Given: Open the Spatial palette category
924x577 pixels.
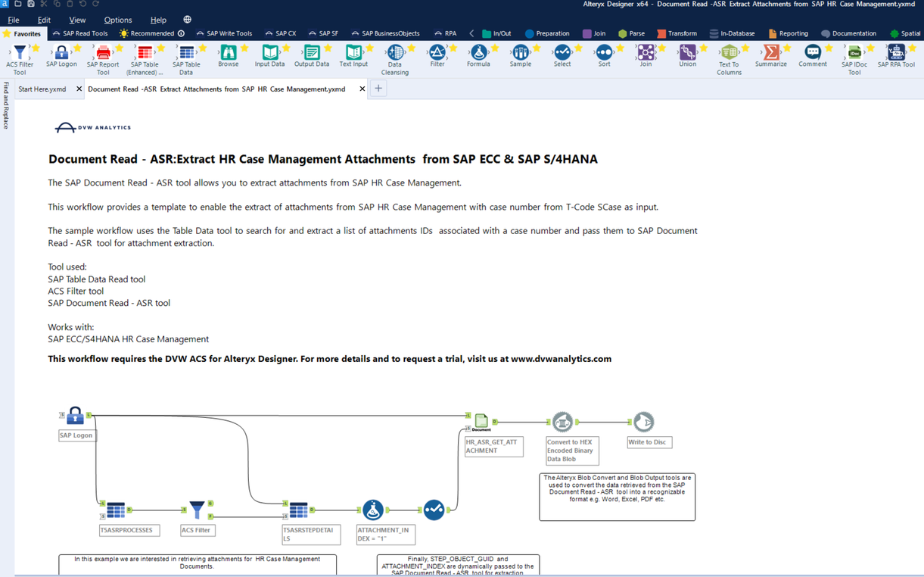Looking at the screenshot, I should [x=905, y=33].
